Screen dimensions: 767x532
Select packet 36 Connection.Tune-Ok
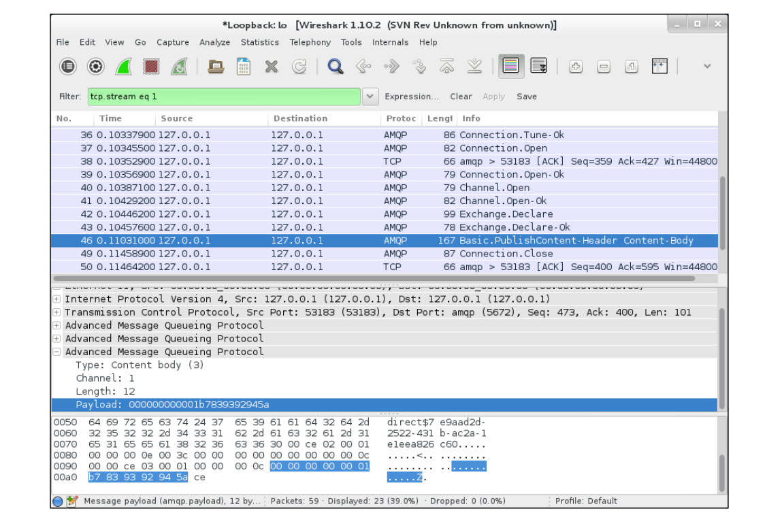(x=385, y=135)
